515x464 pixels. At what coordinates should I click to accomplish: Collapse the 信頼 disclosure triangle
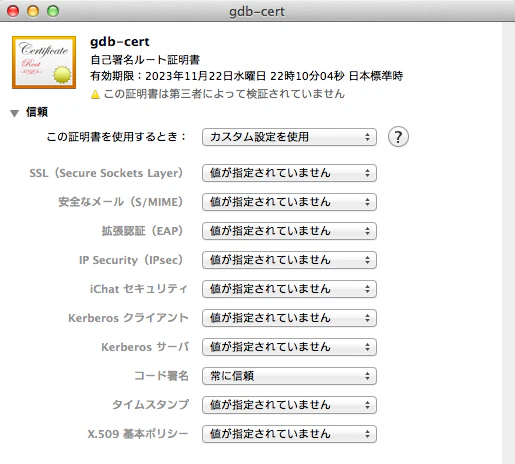tap(14, 113)
